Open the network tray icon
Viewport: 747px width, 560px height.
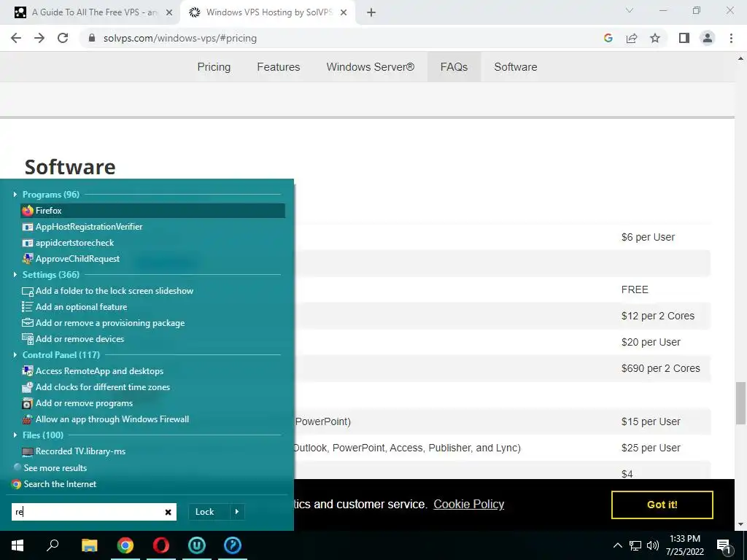tap(635, 545)
